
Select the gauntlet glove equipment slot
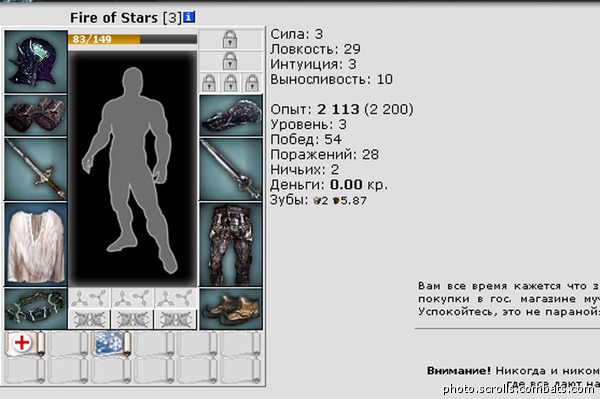(231, 115)
